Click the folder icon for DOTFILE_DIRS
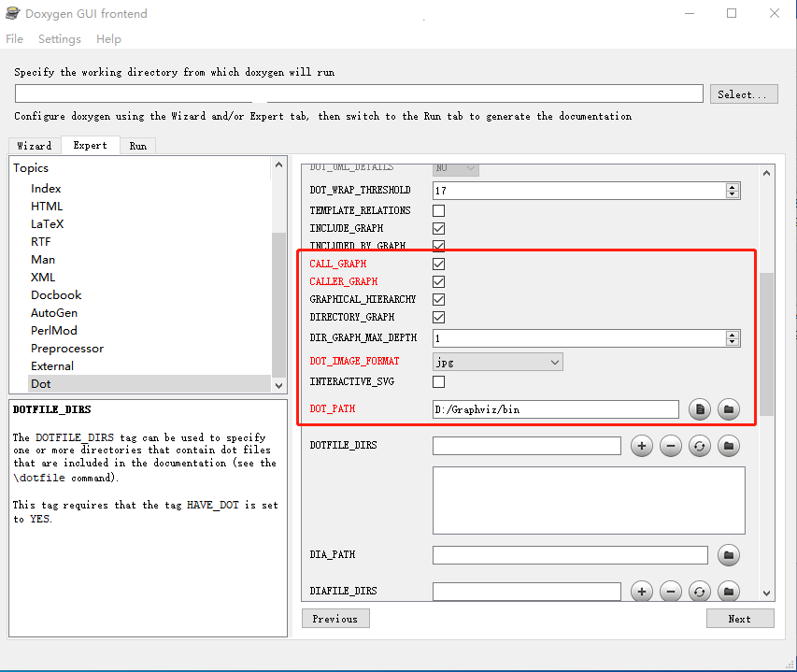 (729, 446)
